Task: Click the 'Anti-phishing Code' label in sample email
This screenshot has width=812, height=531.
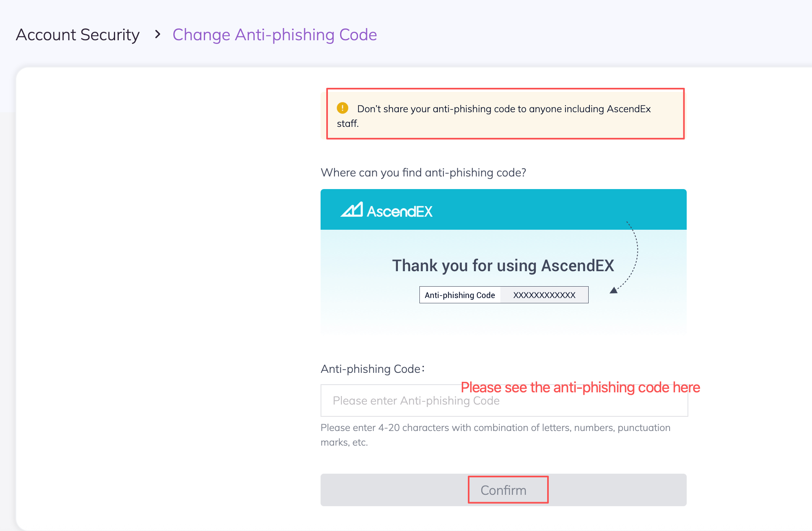Action: pyautogui.click(x=460, y=295)
